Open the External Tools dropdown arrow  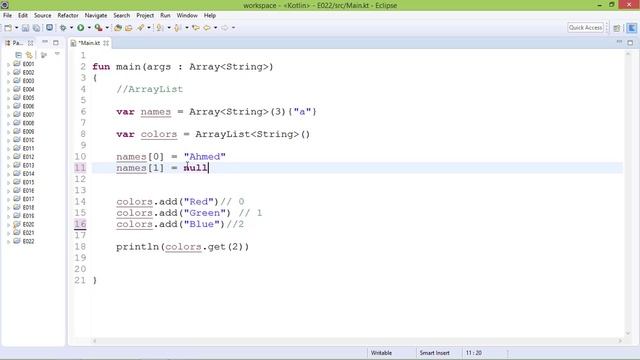click(107, 28)
